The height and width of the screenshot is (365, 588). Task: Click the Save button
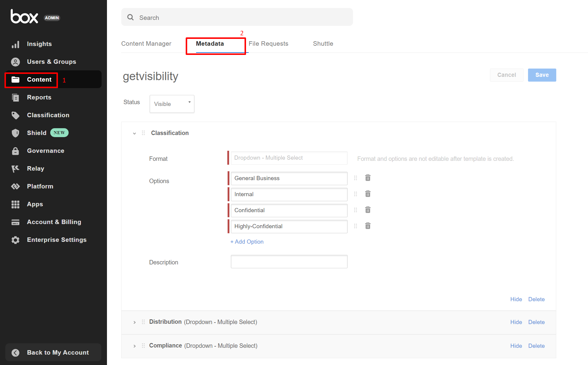(x=542, y=75)
